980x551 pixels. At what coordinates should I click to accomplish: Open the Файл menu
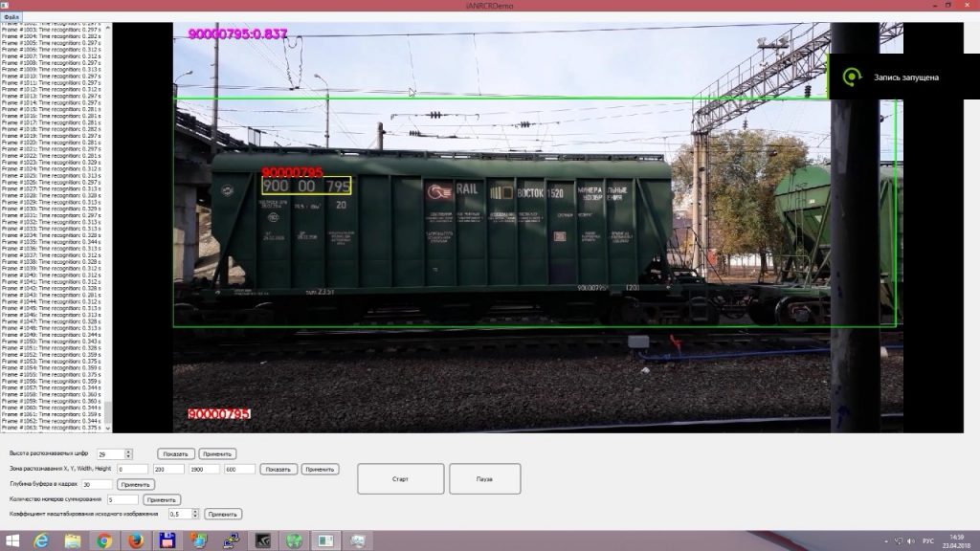click(x=11, y=17)
